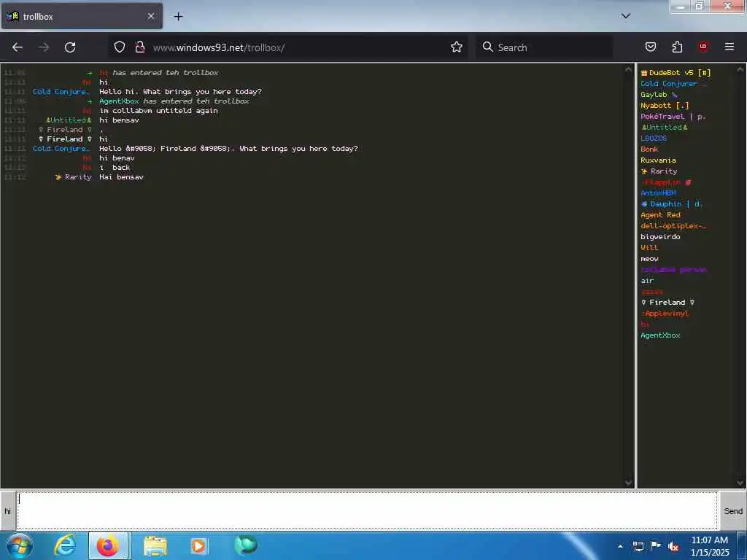The image size is (747, 560).
Task: Select AntonHBH in user list
Action: coord(659,193)
